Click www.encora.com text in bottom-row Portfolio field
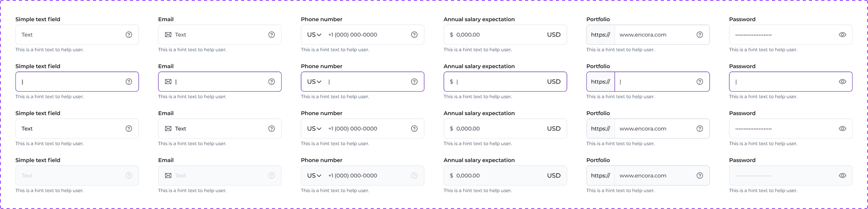This screenshot has width=868, height=209. coord(643,176)
